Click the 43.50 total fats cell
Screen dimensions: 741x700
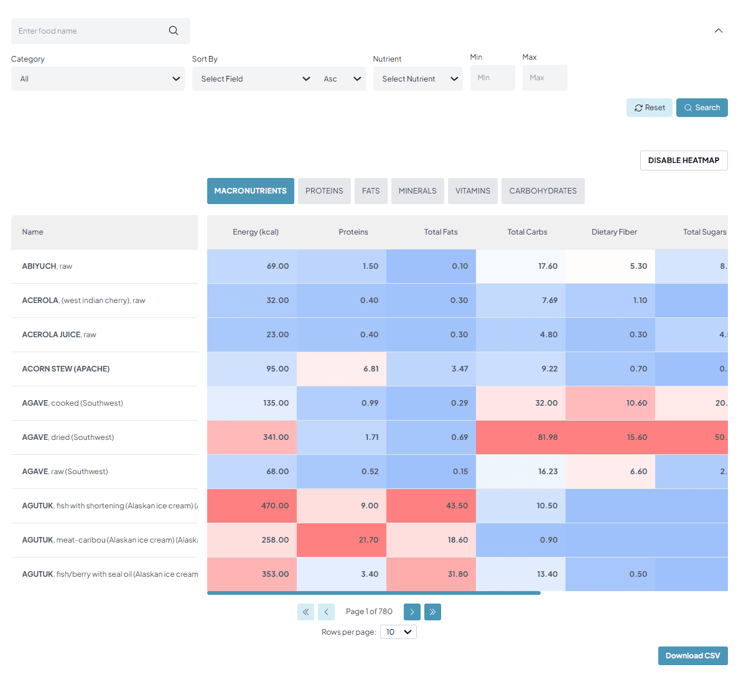coord(431,506)
